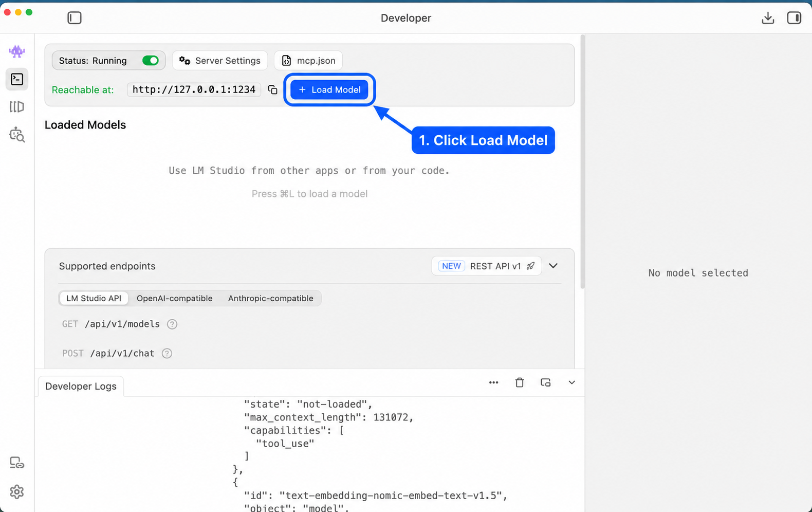This screenshot has width=812, height=512.
Task: Click the text-embedding-nomic-embed-text-v1.5 id line
Action: point(376,496)
